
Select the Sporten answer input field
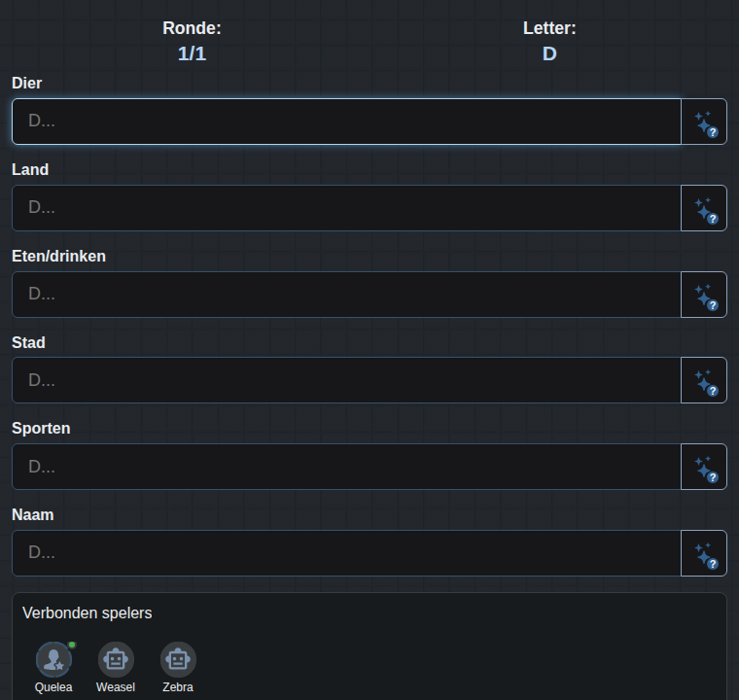point(346,467)
